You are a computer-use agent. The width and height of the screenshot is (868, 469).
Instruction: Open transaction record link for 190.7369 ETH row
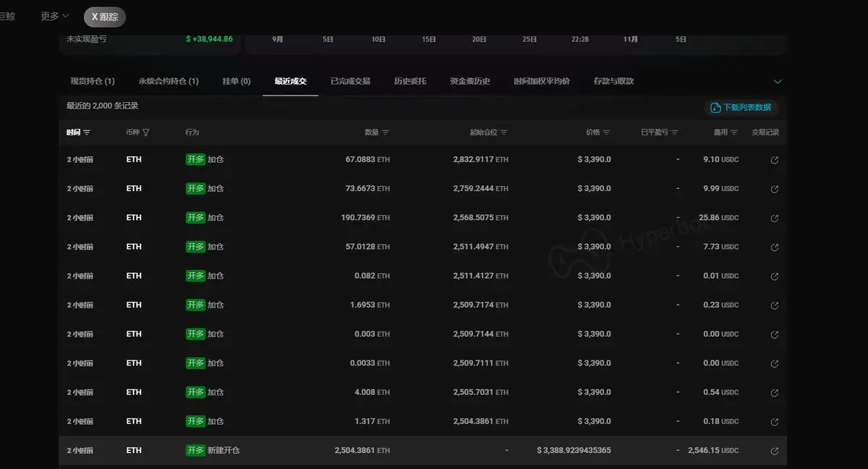pyautogui.click(x=775, y=218)
